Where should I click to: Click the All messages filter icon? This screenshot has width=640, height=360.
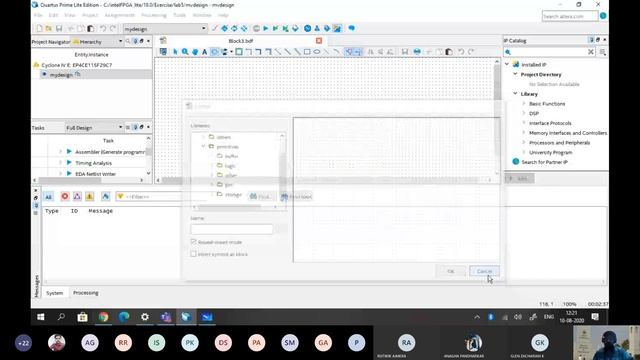48,196
